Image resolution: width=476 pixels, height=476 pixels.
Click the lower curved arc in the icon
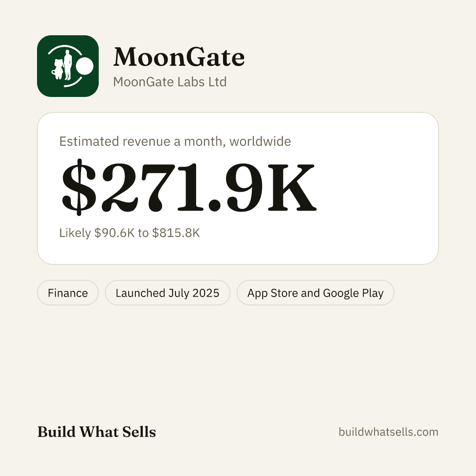pos(73,82)
